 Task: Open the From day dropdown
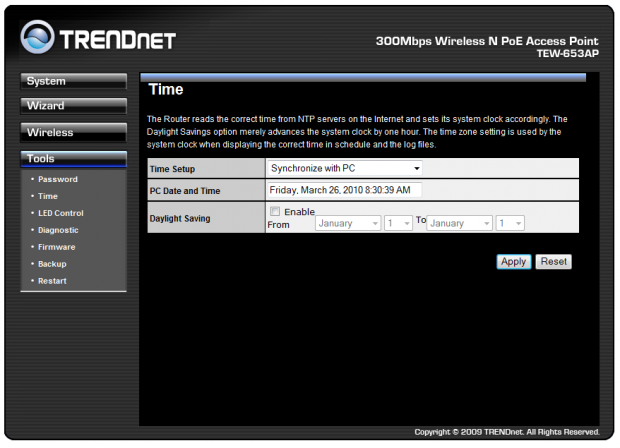pyautogui.click(x=399, y=223)
